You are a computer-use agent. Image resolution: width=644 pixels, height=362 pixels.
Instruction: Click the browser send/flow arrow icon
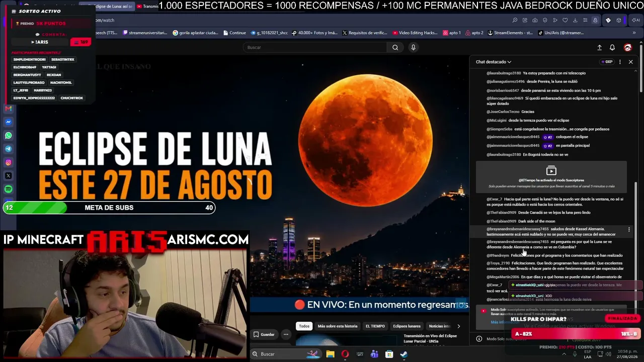point(555,20)
